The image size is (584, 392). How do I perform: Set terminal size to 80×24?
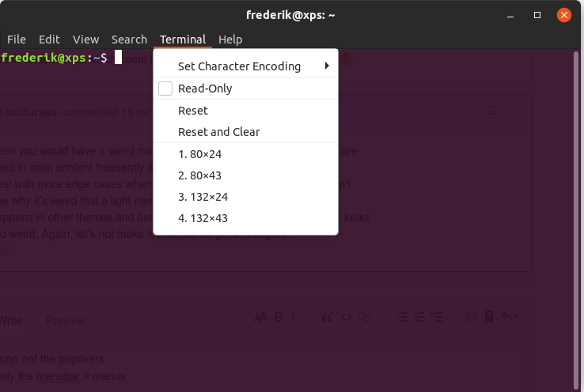(246, 154)
